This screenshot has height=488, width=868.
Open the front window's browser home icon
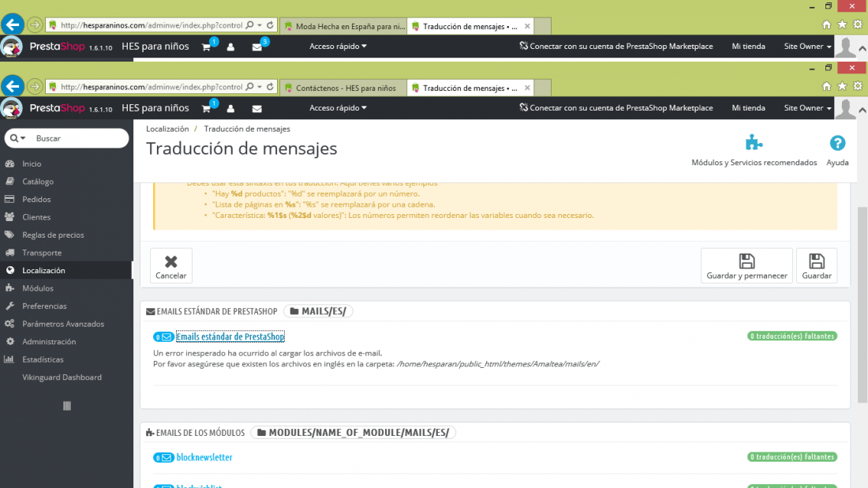[x=826, y=86]
